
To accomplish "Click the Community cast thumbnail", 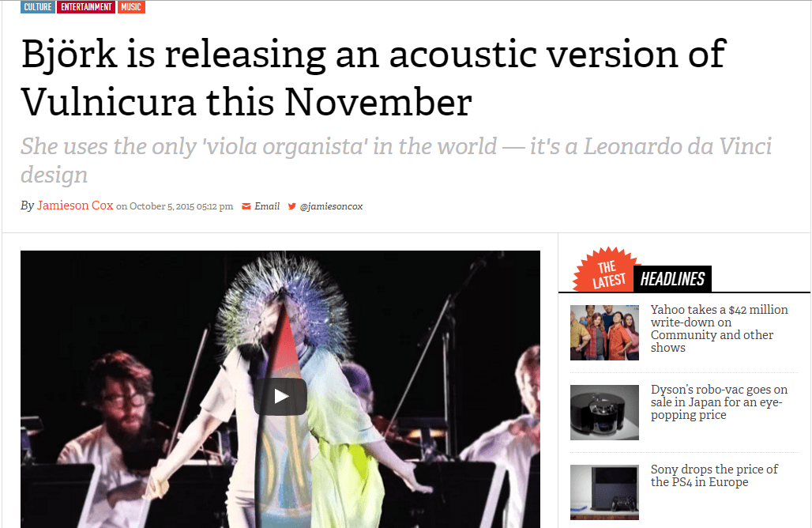I will tap(604, 333).
